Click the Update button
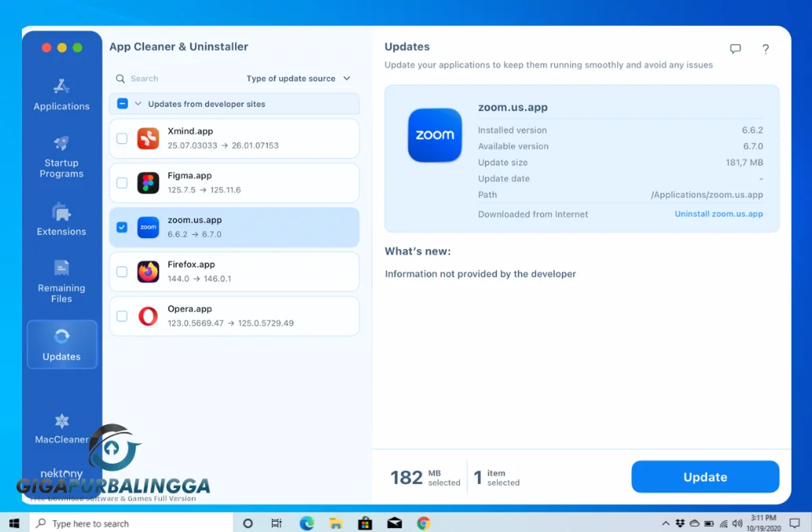The height and width of the screenshot is (532, 812). [x=705, y=477]
